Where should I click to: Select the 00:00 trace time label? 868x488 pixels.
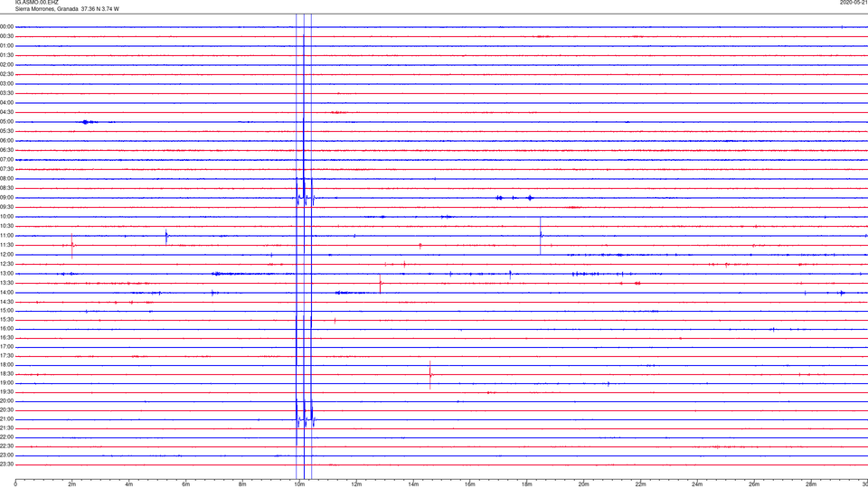pyautogui.click(x=6, y=26)
